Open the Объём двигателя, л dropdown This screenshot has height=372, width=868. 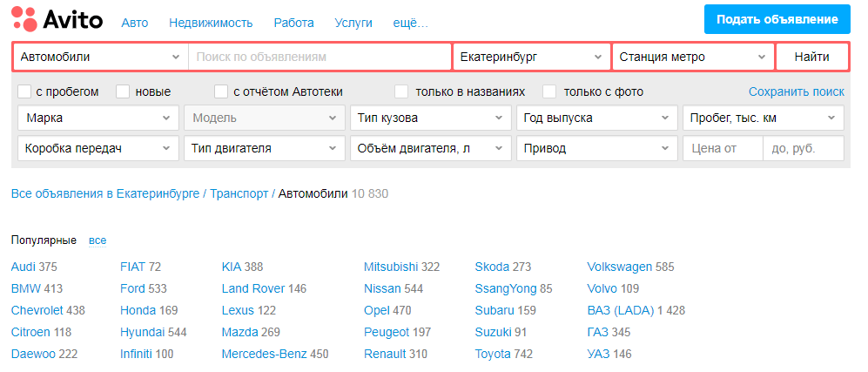click(x=431, y=148)
